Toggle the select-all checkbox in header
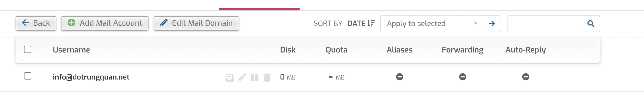 coord(28,49)
